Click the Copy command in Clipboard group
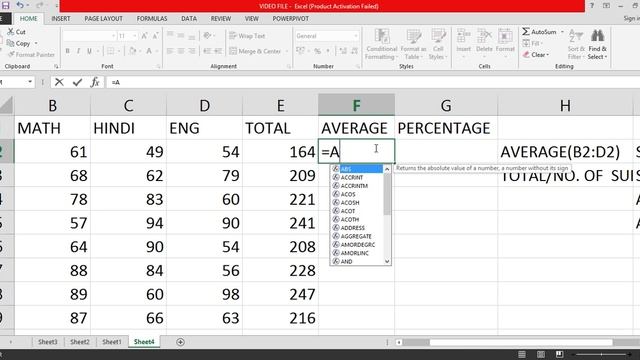This screenshot has width=640, height=360. 18,43
